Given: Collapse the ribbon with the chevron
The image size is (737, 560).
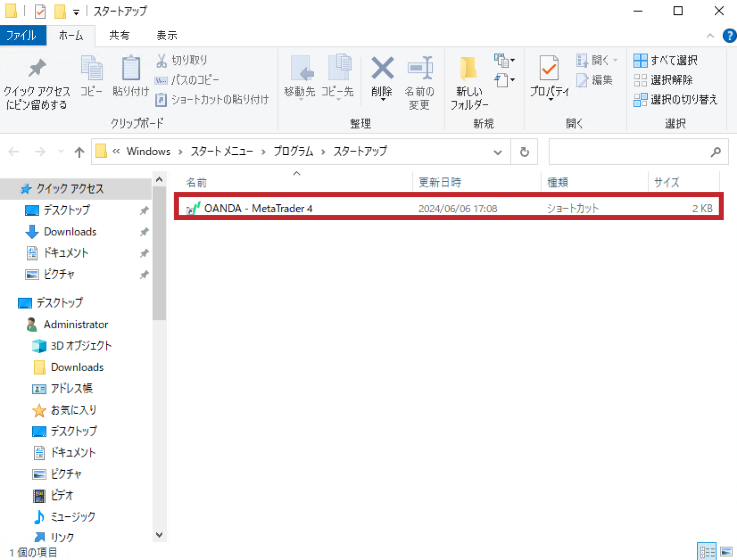Looking at the screenshot, I should pos(710,36).
